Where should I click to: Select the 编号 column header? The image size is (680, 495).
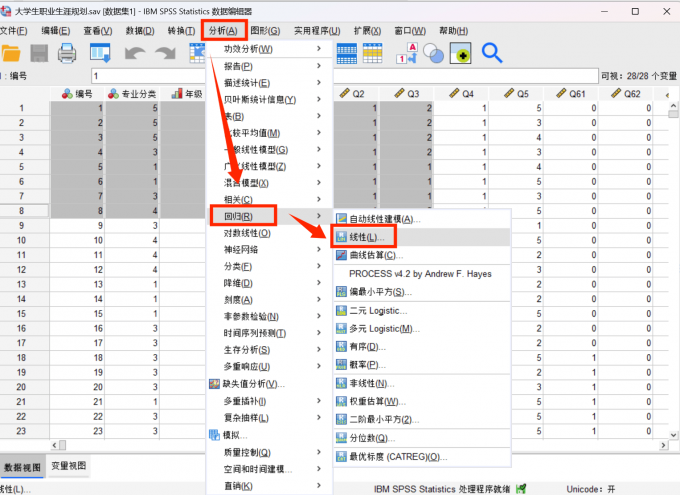click(78, 94)
